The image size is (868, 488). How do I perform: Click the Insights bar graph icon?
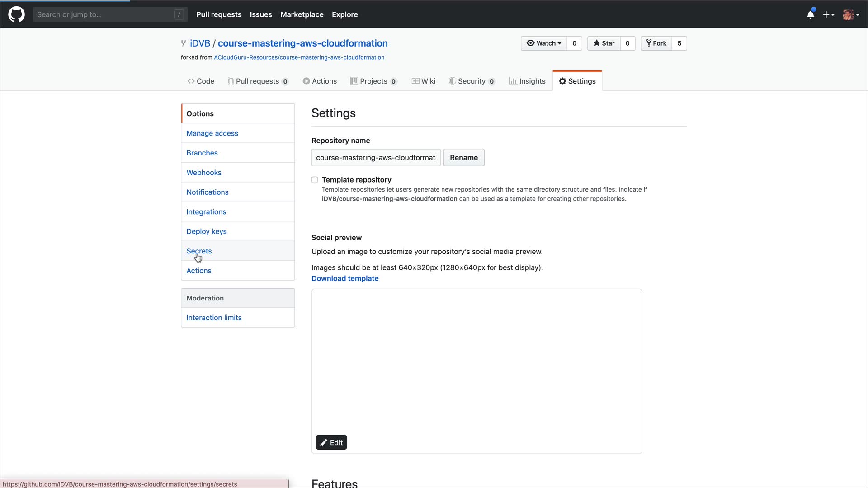tap(513, 81)
